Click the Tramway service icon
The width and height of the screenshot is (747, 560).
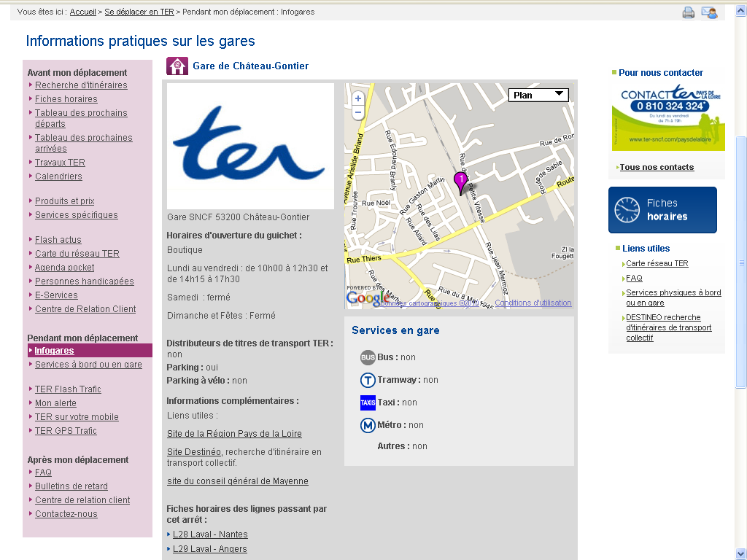pos(368,380)
